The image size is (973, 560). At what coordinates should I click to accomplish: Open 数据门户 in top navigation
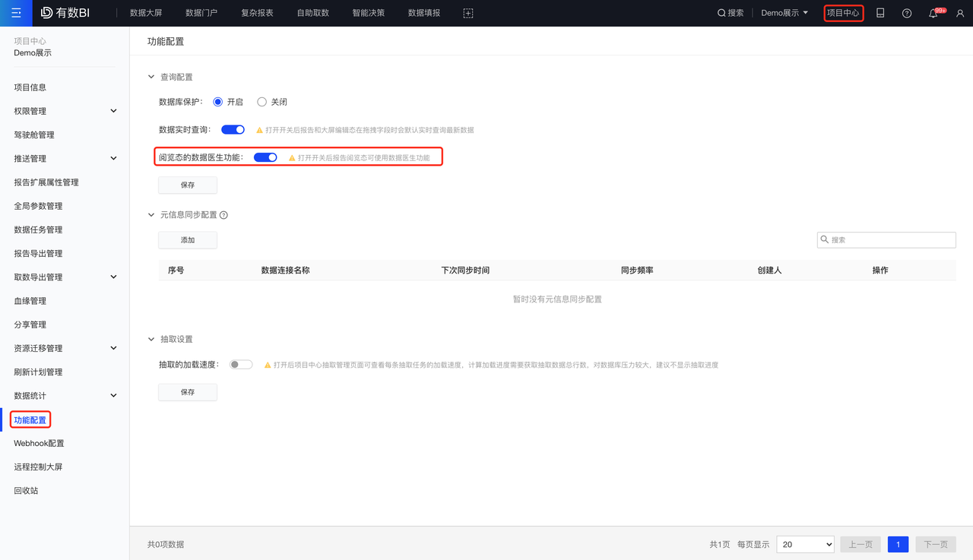[x=201, y=13]
